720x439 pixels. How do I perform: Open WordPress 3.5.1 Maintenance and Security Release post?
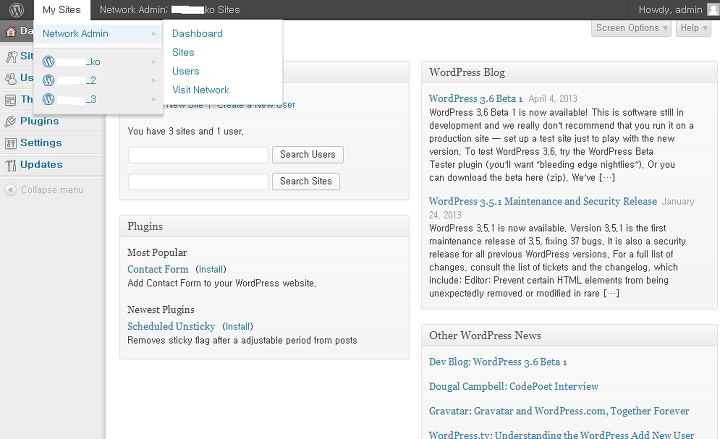click(543, 201)
